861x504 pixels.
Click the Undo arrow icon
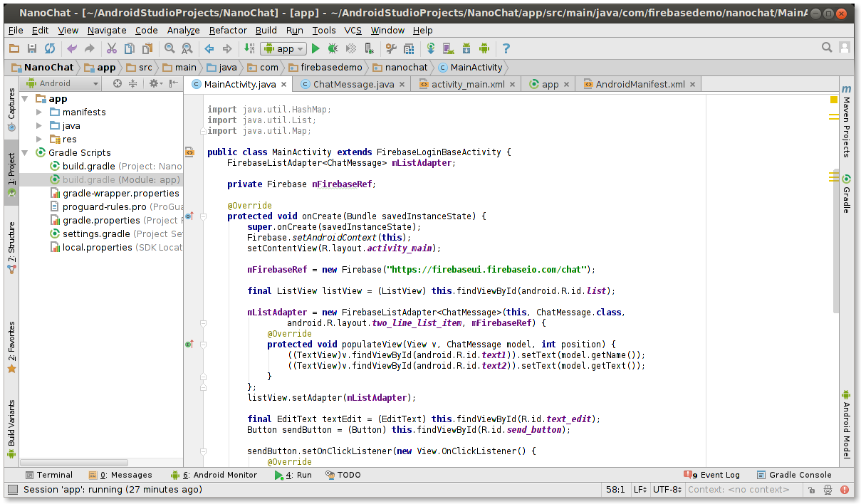click(71, 48)
